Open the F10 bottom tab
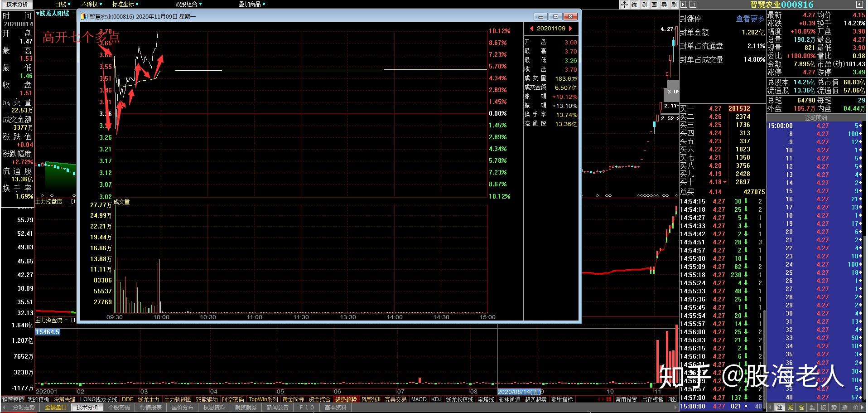The image size is (868, 413). click(307, 408)
